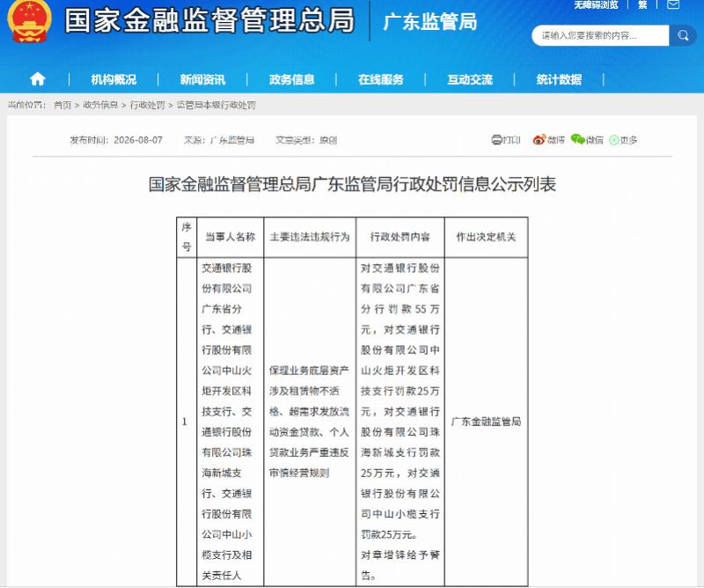Image resolution: width=704 pixels, height=588 pixels.
Task: Click the 来源: 广东监管局 text
Action: point(219,140)
